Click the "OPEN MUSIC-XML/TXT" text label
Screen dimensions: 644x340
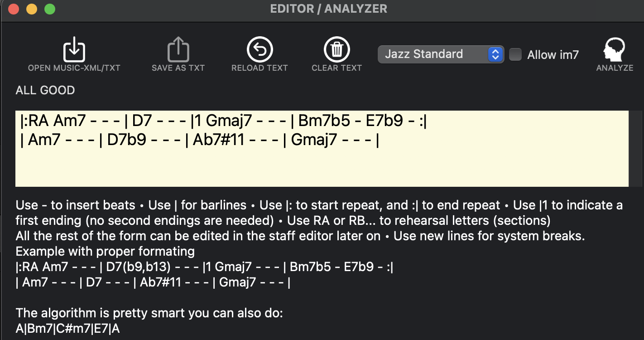(x=74, y=68)
